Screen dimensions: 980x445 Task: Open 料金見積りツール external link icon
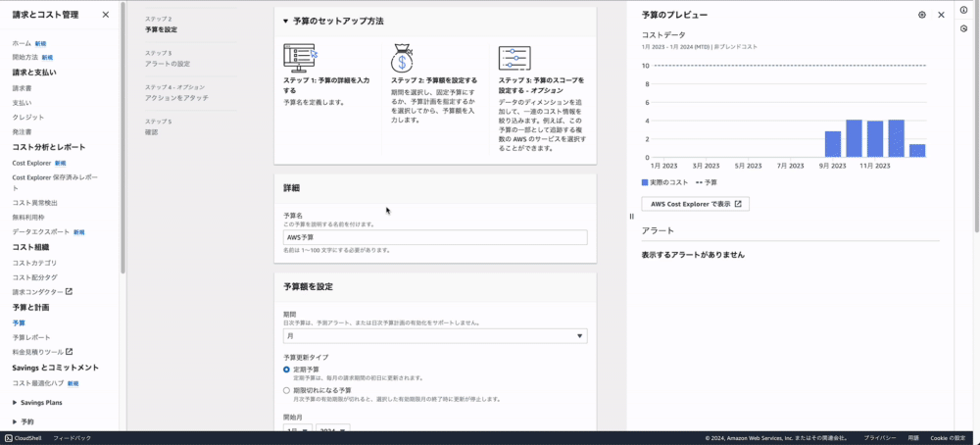click(70, 351)
